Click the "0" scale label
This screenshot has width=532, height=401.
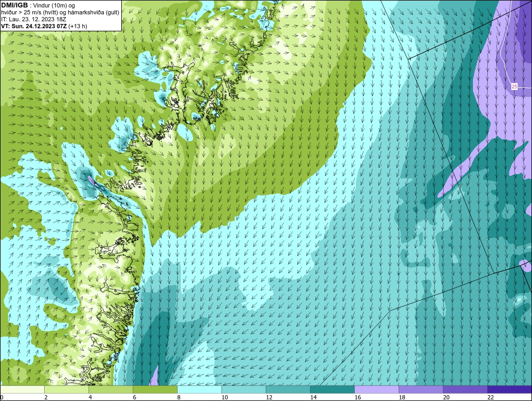[x=2, y=397]
